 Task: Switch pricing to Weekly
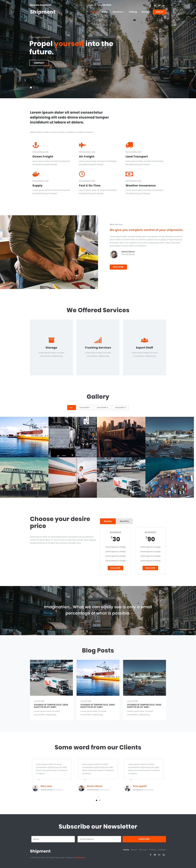pos(108,521)
